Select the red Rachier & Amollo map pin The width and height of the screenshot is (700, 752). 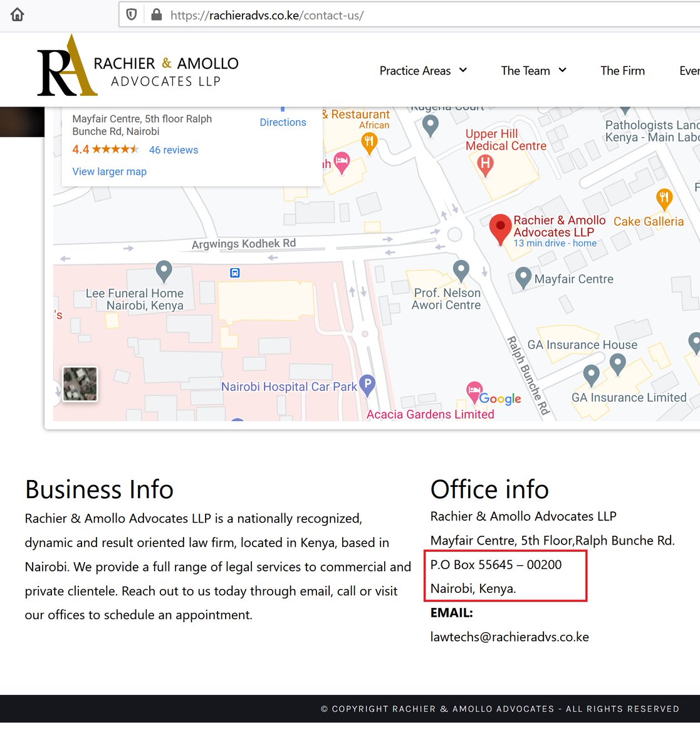(500, 229)
